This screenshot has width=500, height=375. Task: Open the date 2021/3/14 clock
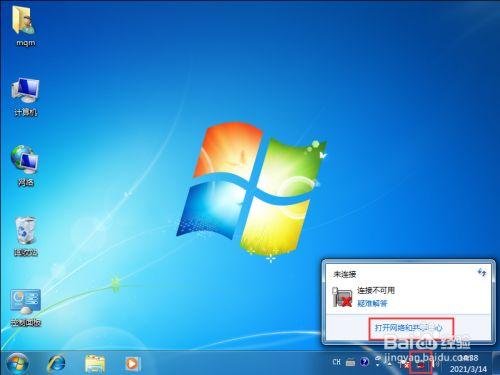[468, 369]
